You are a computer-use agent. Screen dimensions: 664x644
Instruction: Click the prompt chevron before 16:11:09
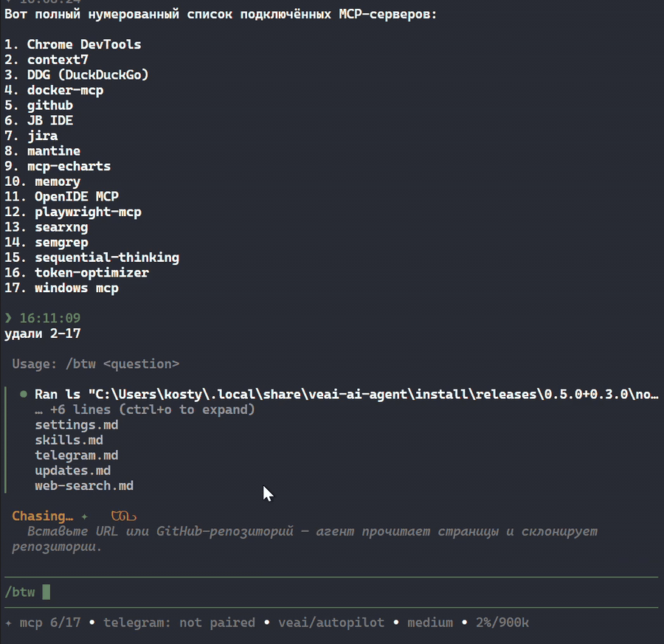(x=8, y=318)
